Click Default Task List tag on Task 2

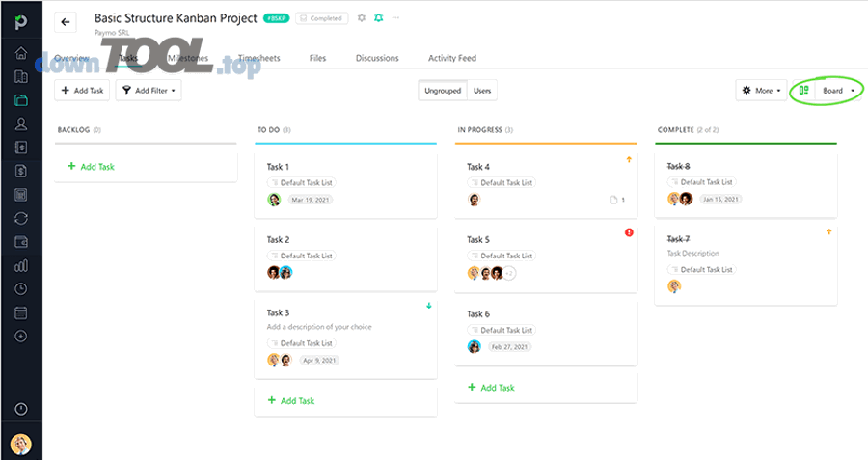(x=301, y=256)
